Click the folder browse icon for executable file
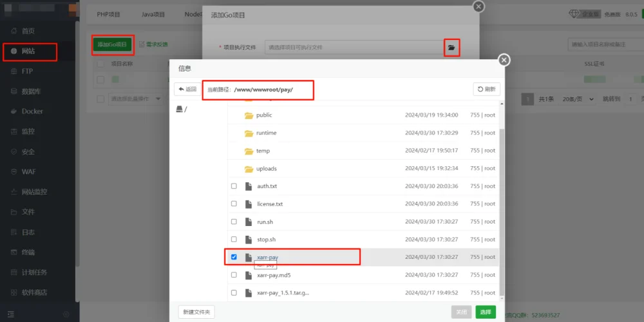644x322 pixels. coord(451,48)
